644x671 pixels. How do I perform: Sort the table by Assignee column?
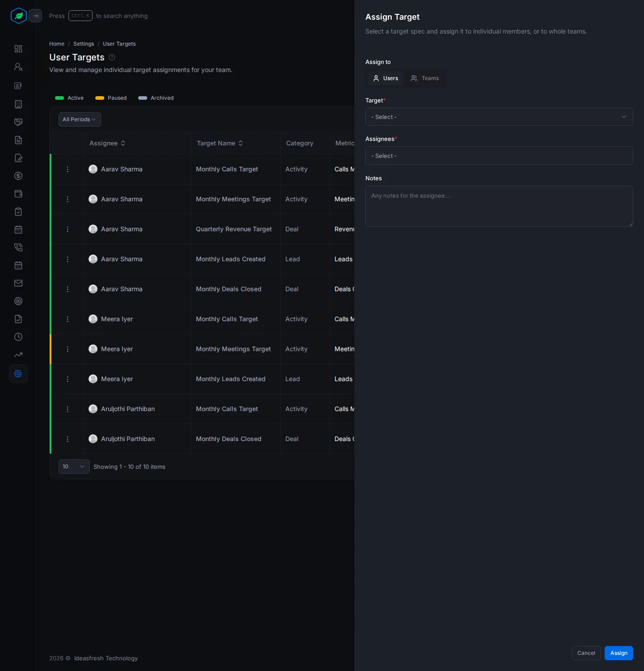pos(107,143)
